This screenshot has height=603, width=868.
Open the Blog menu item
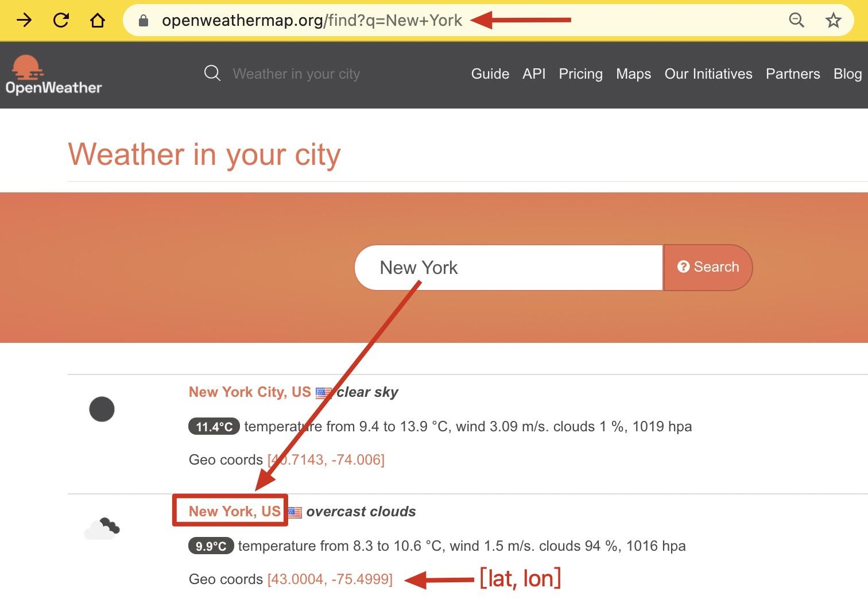pos(848,74)
